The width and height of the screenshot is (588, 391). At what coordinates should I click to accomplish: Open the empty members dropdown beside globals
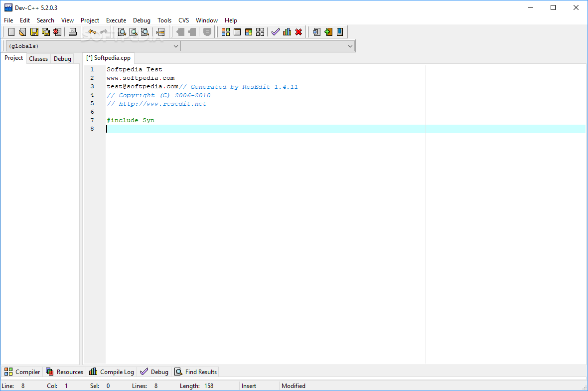[268, 46]
